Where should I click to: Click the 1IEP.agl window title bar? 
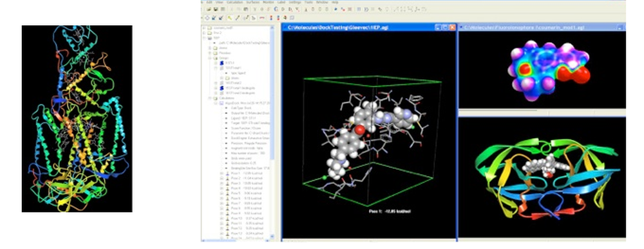click(x=369, y=27)
